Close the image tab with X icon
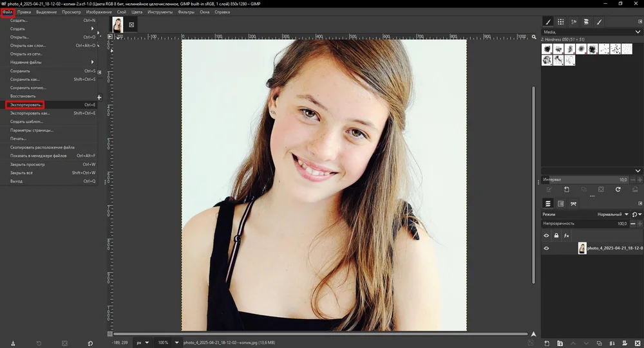The height and width of the screenshot is (348, 644). [x=131, y=24]
